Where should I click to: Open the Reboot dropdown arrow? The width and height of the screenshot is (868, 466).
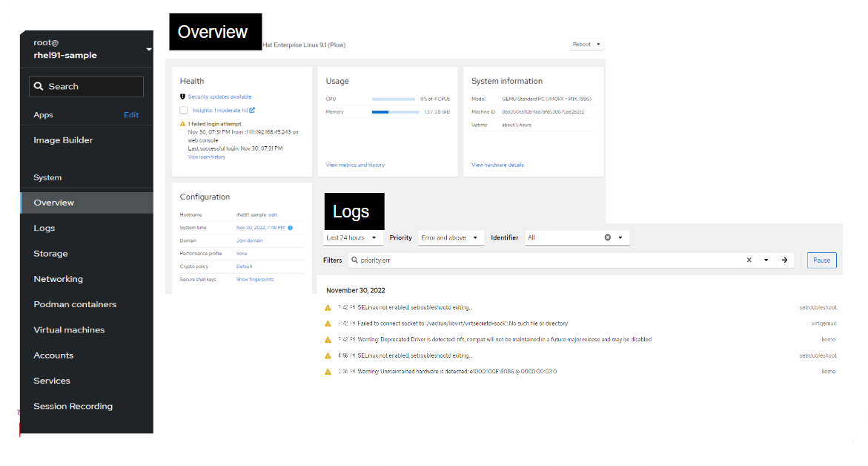598,45
